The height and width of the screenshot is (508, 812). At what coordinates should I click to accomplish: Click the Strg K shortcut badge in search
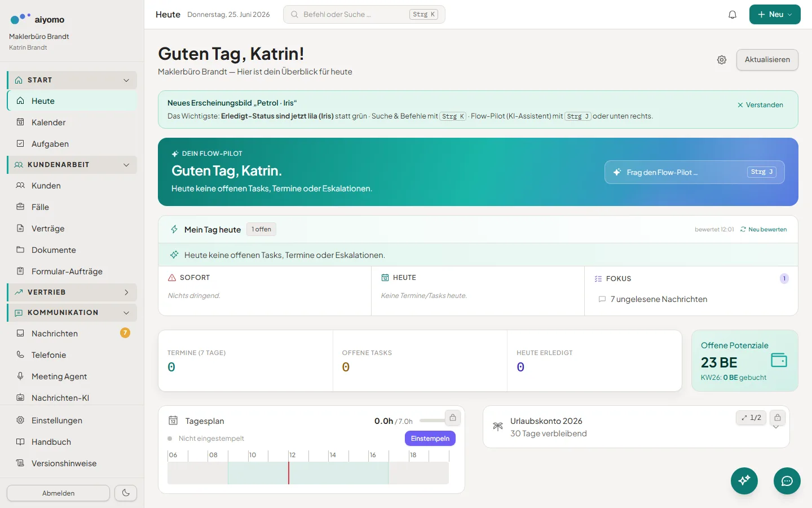(x=423, y=15)
